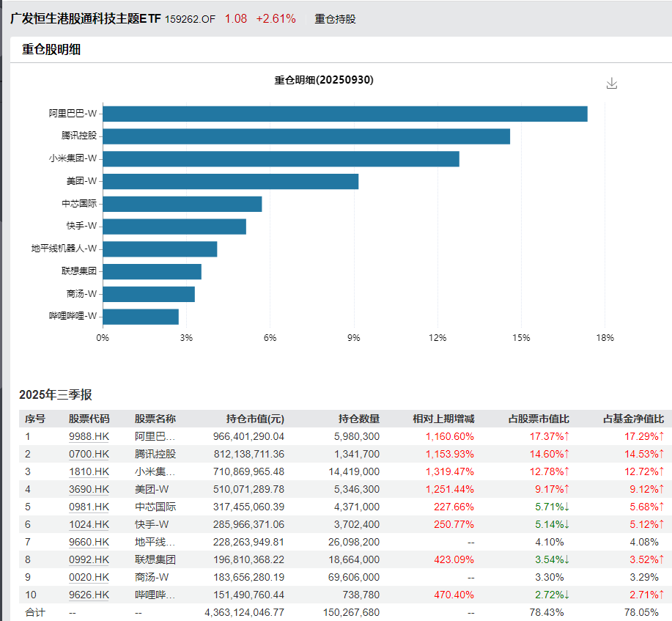Click net value ratio 17.29%↑
Screen dimensions: 672x621
[x=644, y=436]
